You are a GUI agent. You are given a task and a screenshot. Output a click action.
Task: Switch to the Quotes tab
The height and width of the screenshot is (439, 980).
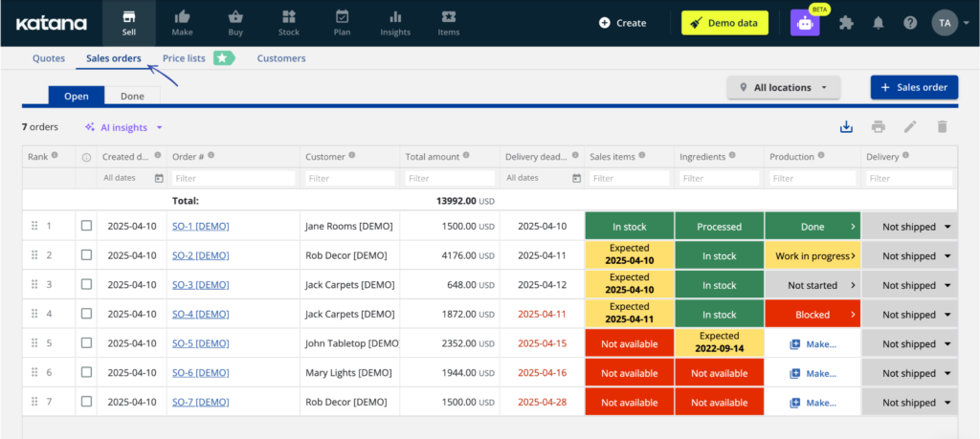click(x=49, y=58)
